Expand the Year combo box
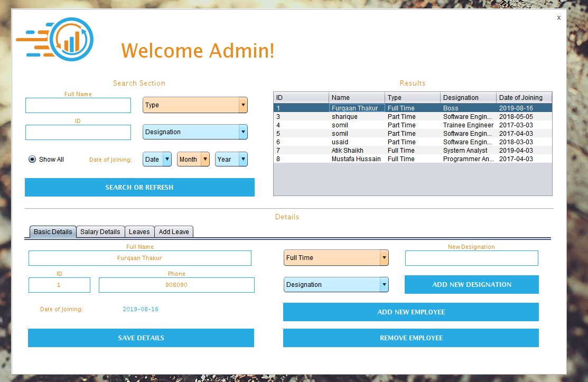The image size is (588, 382). [x=231, y=160]
